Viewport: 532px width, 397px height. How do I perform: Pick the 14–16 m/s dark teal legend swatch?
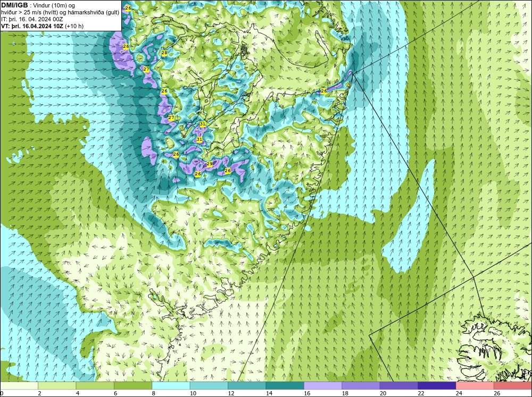[285, 385]
